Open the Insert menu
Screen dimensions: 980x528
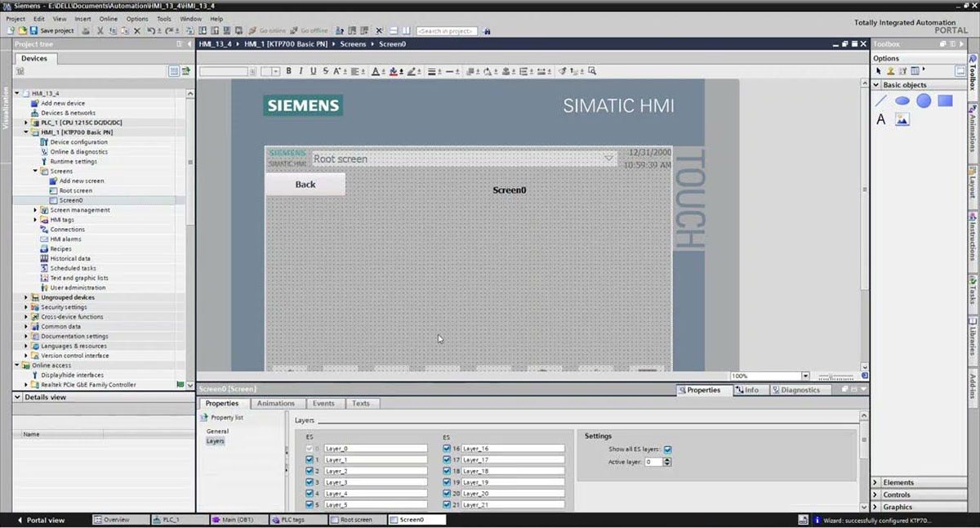[83, 18]
